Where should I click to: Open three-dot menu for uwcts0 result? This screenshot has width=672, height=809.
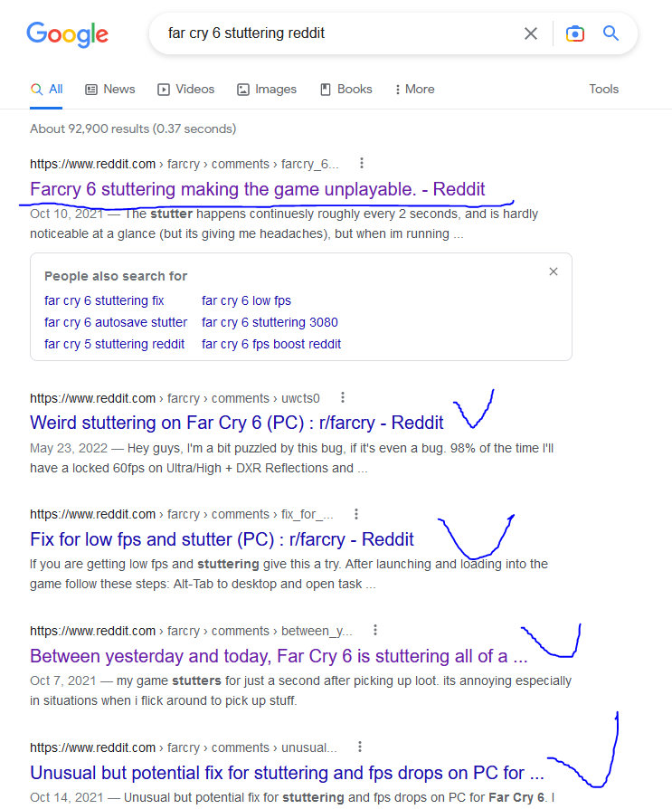[x=343, y=397]
